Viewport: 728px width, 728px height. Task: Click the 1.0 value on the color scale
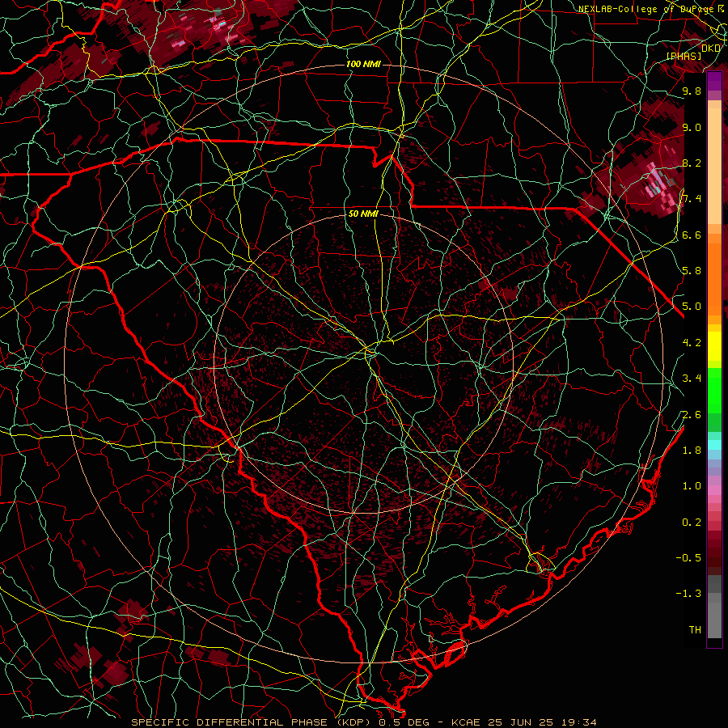pyautogui.click(x=692, y=487)
